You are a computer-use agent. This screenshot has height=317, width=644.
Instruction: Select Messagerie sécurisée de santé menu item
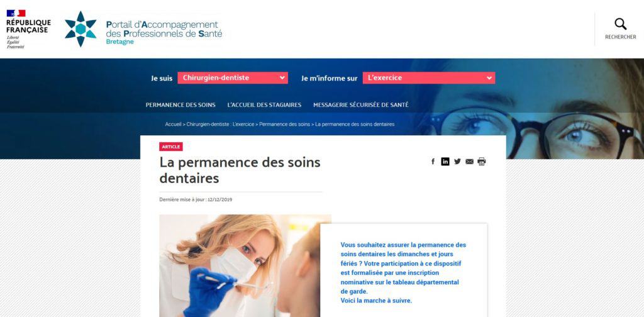(360, 104)
